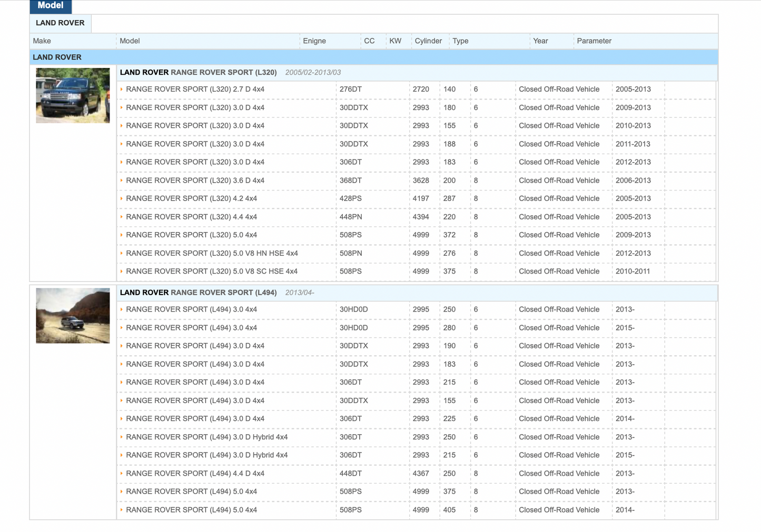Click arrow bullet beside L494 4.4 D 4x4
Screen dimensions: 761x532
[122, 474]
